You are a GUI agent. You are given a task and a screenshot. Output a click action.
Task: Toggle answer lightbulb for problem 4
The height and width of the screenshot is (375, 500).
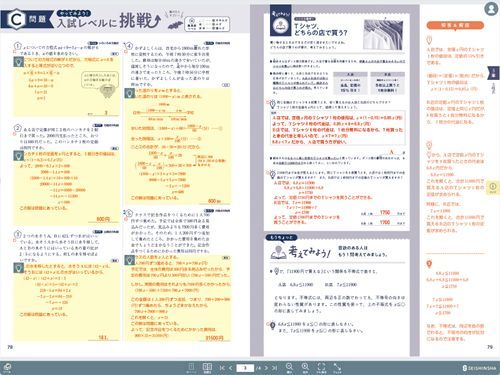click(x=129, y=93)
